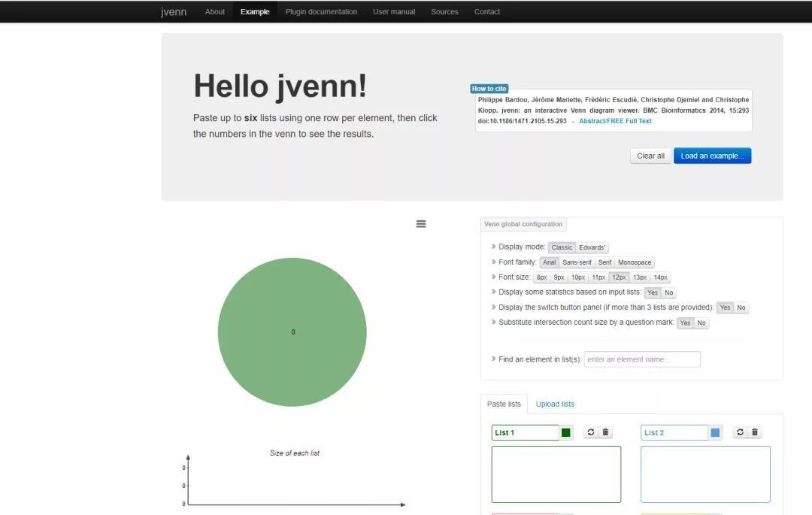Click the List 2 reset icon
812x515 pixels.
coord(741,432)
